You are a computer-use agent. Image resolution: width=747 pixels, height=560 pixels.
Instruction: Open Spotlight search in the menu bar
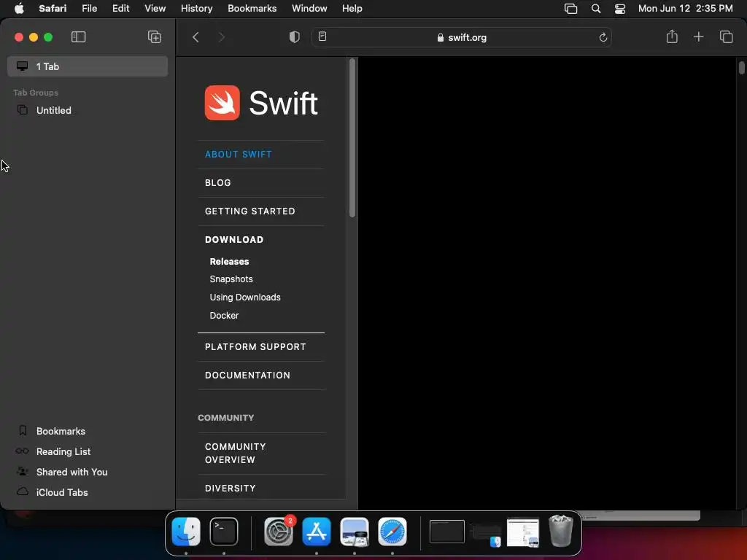(x=595, y=9)
